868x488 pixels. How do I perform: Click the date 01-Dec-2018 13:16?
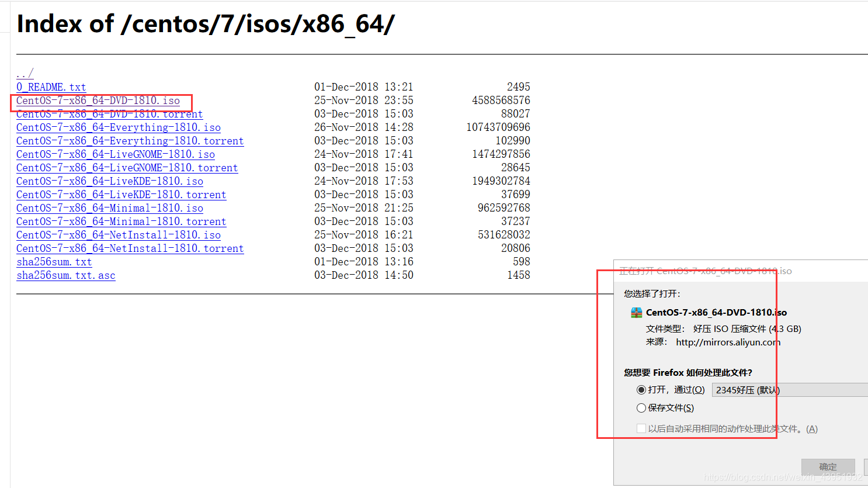(x=364, y=262)
